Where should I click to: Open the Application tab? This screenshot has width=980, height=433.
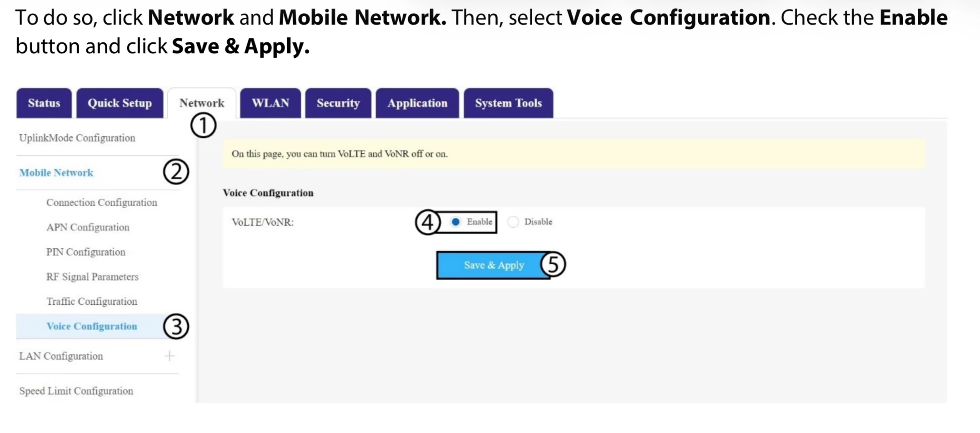tap(417, 103)
